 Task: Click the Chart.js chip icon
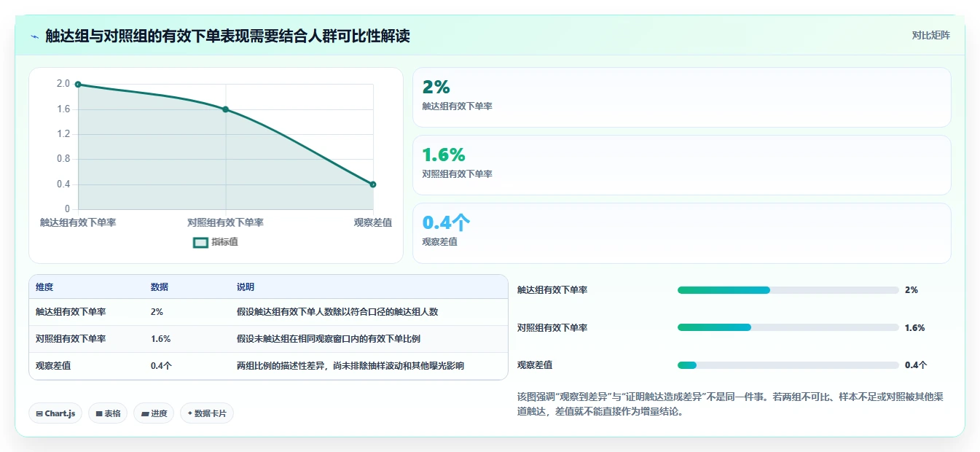click(39, 414)
